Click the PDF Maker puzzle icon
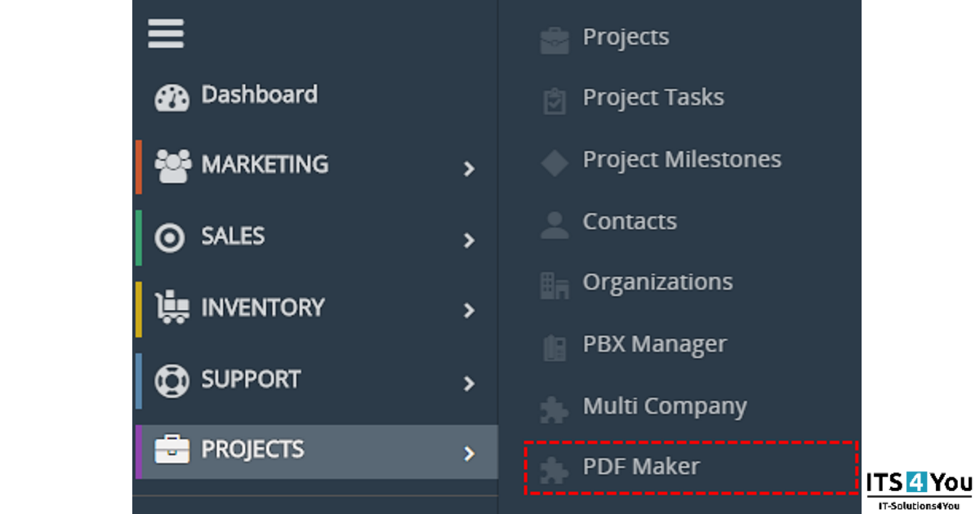This screenshot has width=980, height=514. [x=555, y=470]
